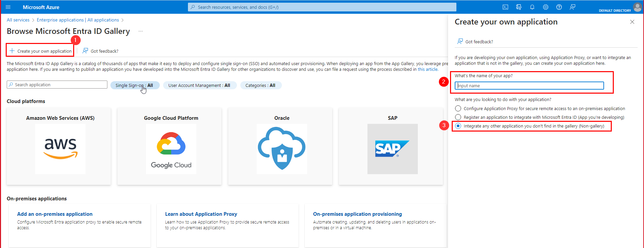Click the Browse Microsoft Entra ID Gallery heading
The image size is (644, 248).
(x=68, y=31)
